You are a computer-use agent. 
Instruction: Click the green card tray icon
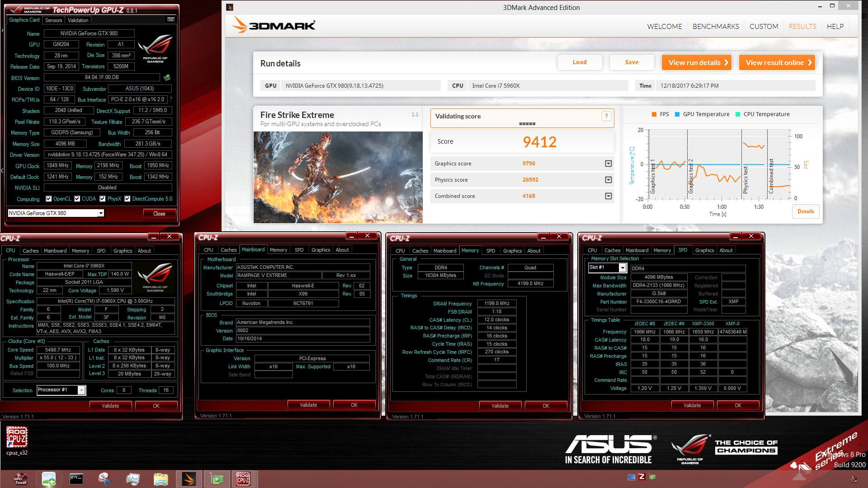(x=652, y=477)
